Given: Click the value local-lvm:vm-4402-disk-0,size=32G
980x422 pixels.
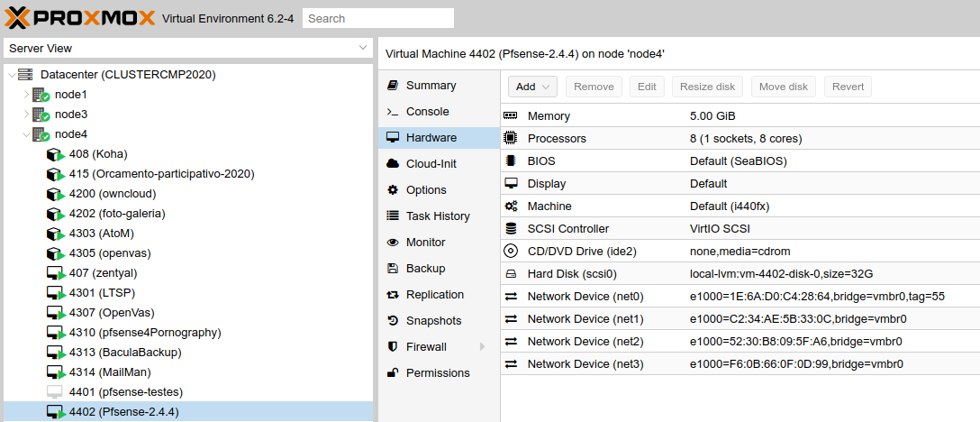Looking at the screenshot, I should 781,274.
